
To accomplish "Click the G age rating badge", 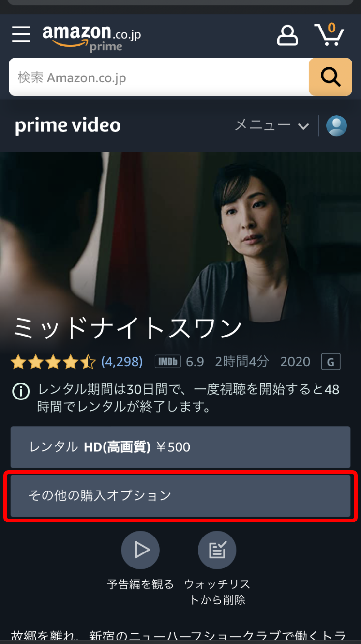I will [331, 362].
